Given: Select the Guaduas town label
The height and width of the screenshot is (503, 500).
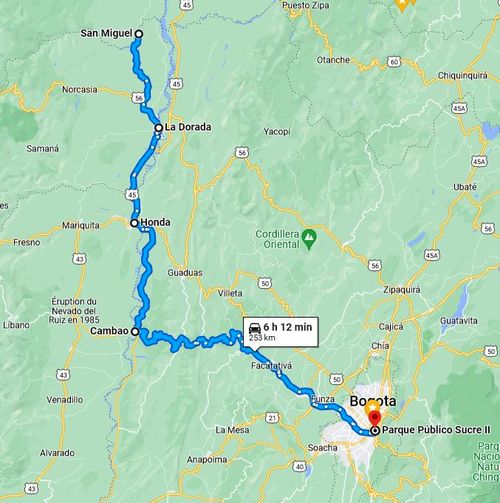Looking at the screenshot, I should [x=185, y=273].
